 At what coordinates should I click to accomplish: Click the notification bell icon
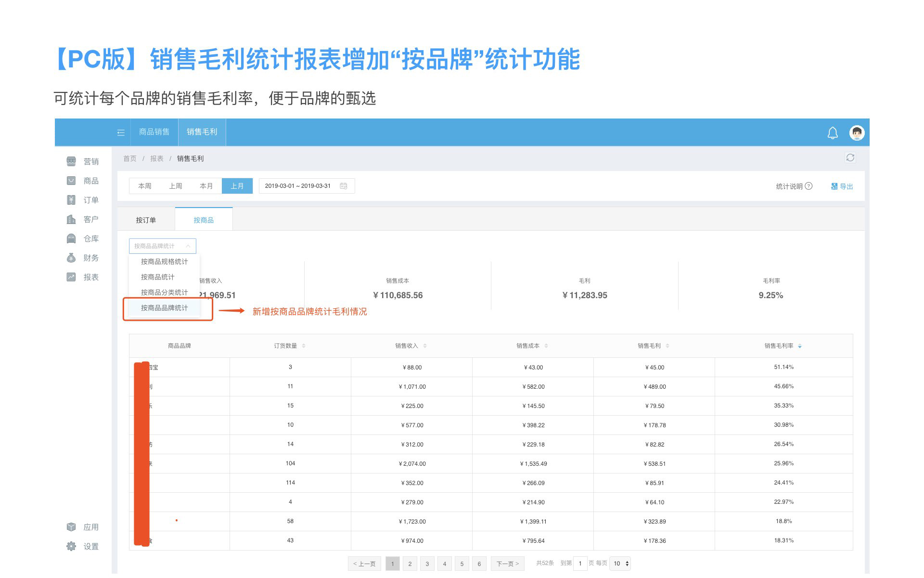point(832,133)
